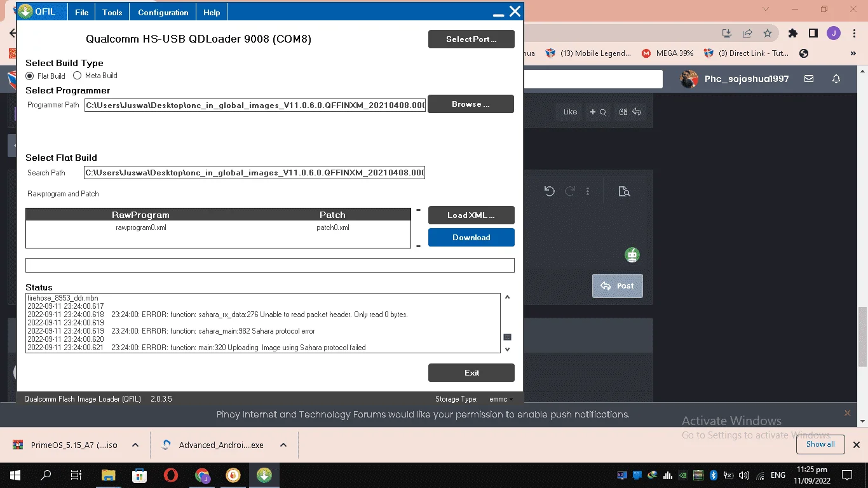
Task: Click the Programmer Path input field
Action: click(255, 105)
